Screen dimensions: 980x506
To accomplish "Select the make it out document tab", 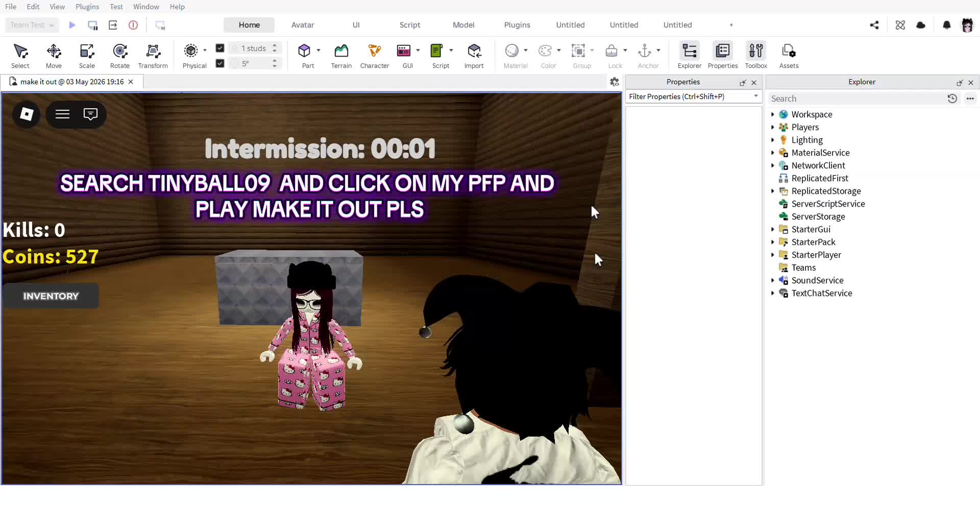I will click(x=71, y=82).
